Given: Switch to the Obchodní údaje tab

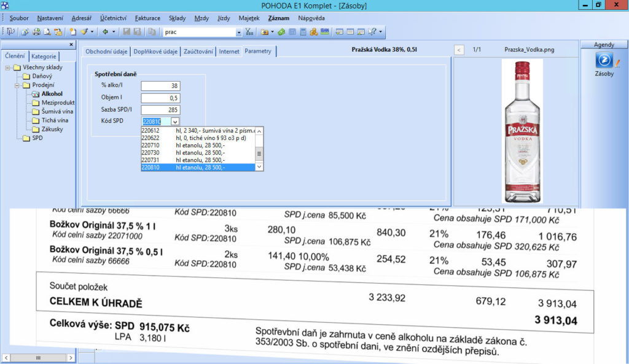Looking at the screenshot, I should (x=106, y=52).
